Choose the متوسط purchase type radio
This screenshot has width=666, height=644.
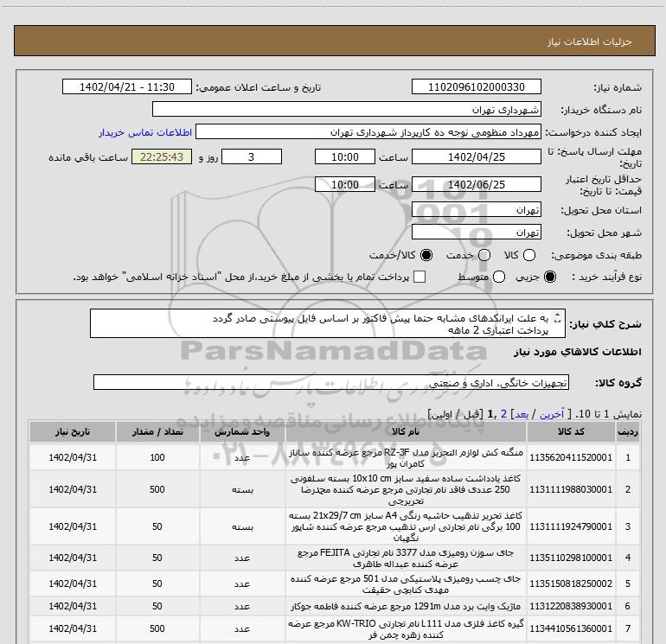499,277
